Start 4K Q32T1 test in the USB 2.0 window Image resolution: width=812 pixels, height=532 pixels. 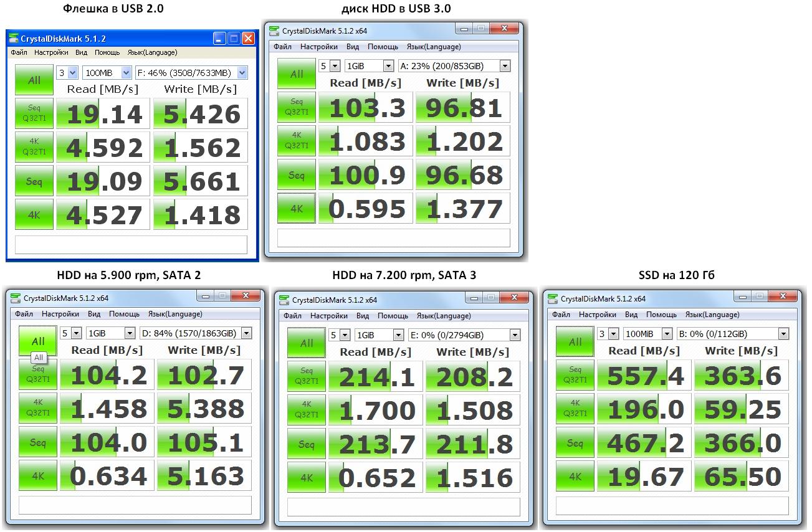click(x=34, y=147)
